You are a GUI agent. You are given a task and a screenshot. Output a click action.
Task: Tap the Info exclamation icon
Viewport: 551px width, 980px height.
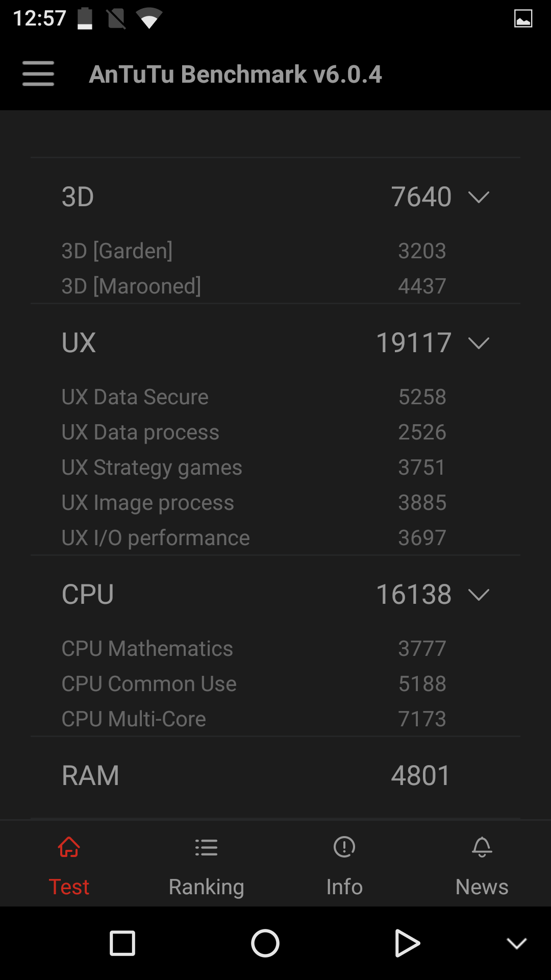click(344, 847)
